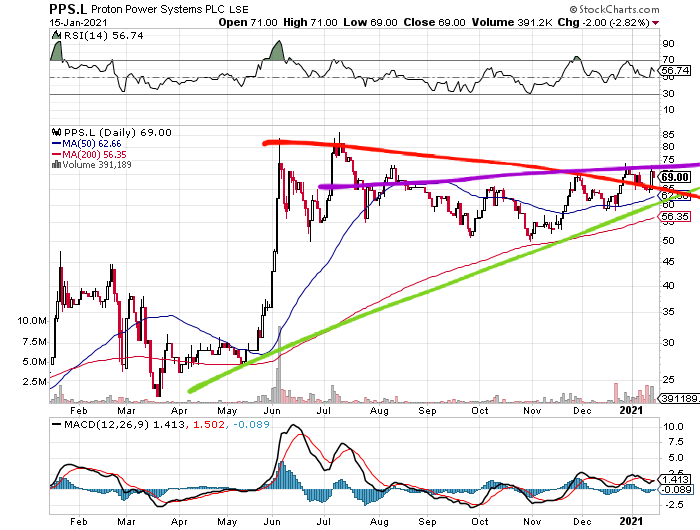Click the 391189 volume axis tag
Screen dimensions: 700x530
(679, 398)
